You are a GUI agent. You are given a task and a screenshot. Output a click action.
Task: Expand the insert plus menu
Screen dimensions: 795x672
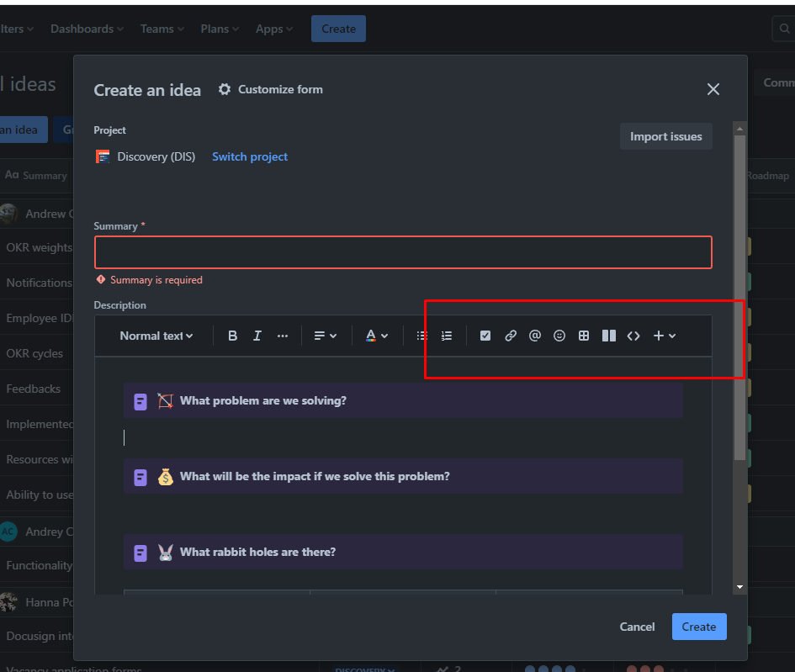(x=665, y=336)
